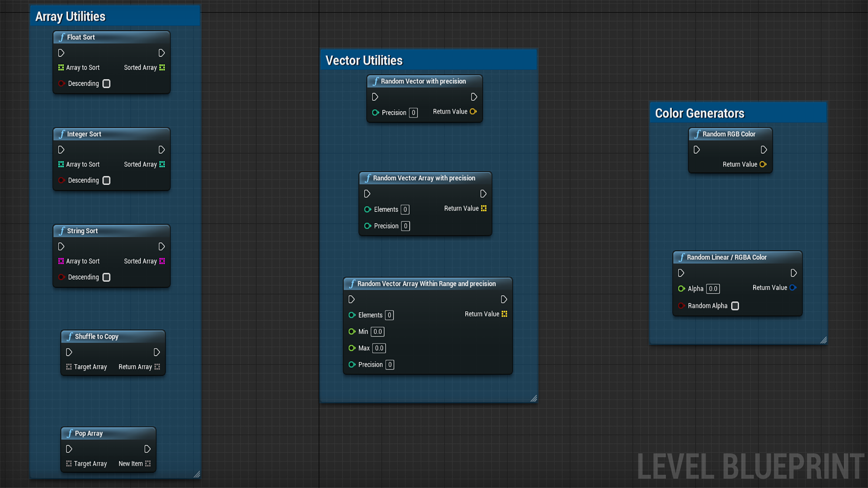Enable Descending checkbox on Float Sort
Viewport: 868px width, 488px height.
pyautogui.click(x=106, y=84)
